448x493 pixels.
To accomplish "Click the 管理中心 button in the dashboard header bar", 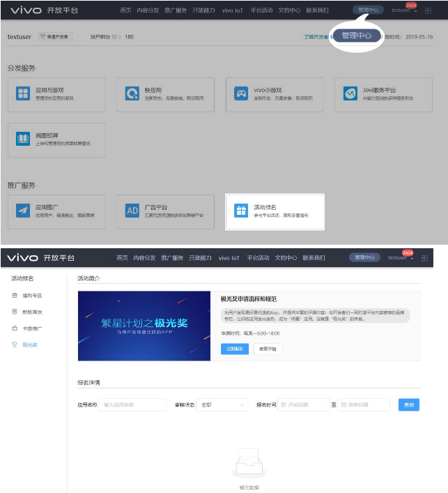I will point(368,10).
